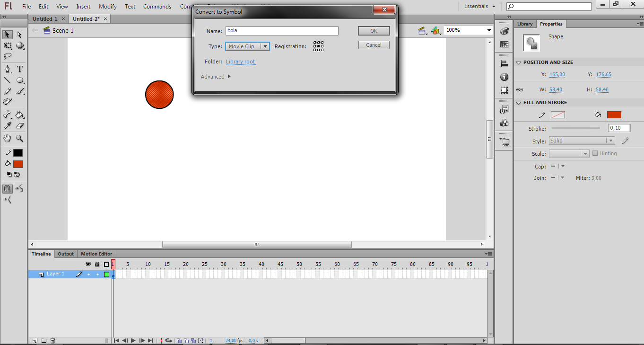Open the Align panel icon

tap(504, 63)
